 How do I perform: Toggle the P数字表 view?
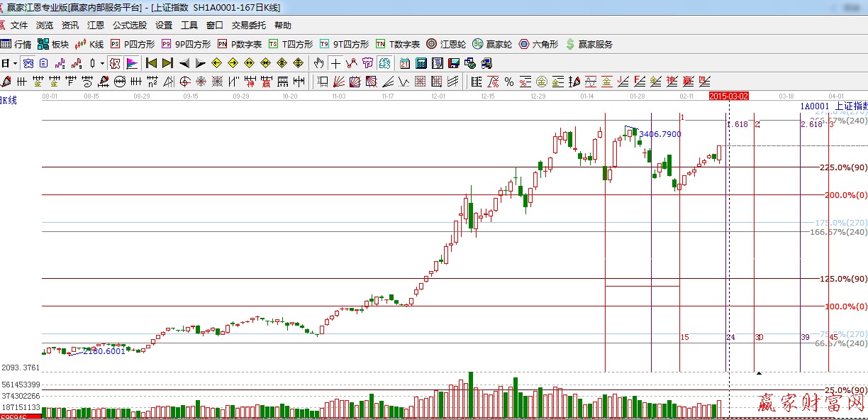[240, 44]
